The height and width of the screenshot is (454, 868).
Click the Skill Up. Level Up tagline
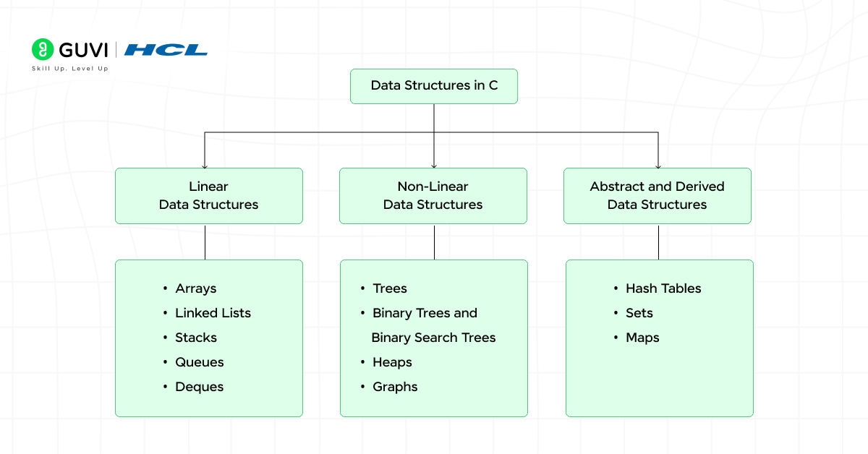(69, 69)
